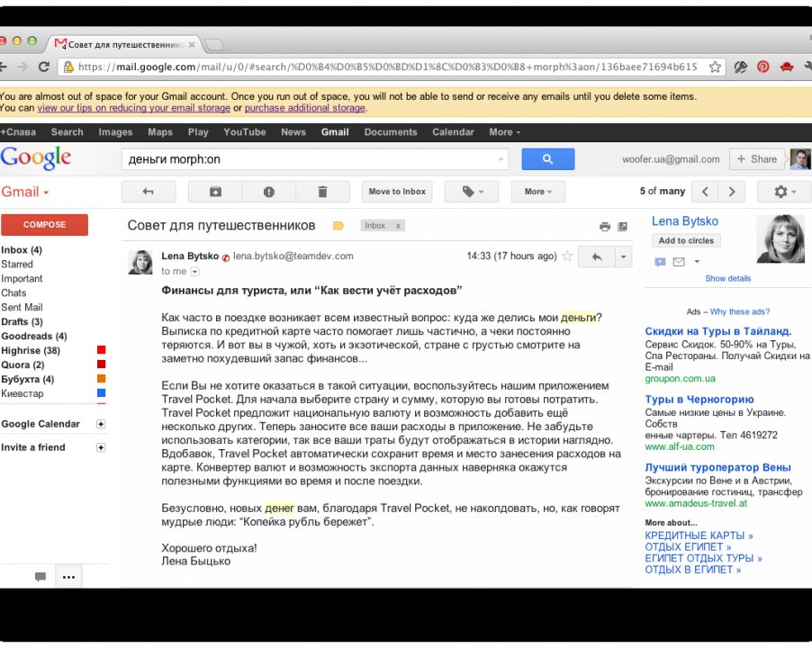Click the Google logo
812x648 pixels.
point(36,157)
